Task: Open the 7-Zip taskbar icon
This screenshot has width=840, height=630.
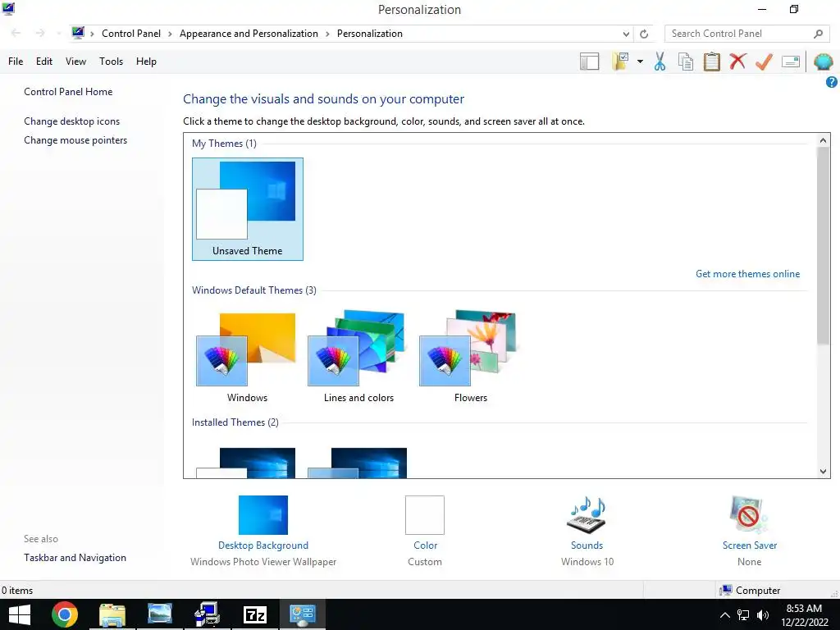Action: [x=254, y=614]
